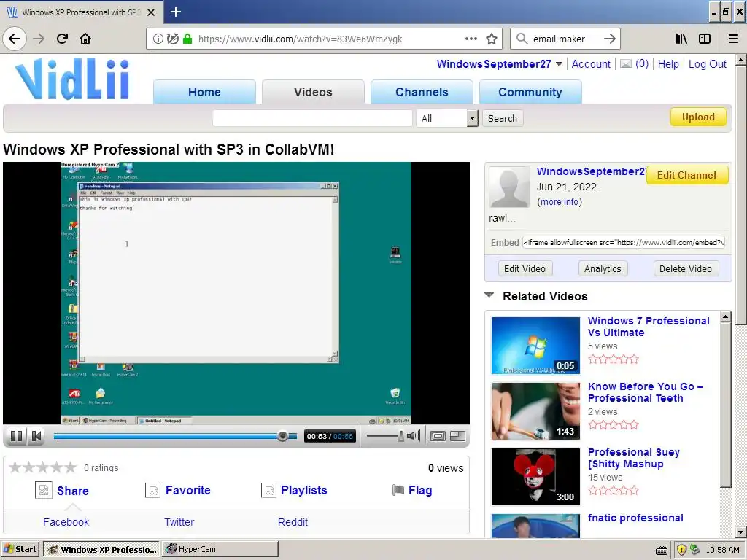This screenshot has height=560, width=747.
Task: Open the Channels tab
Action: click(x=422, y=92)
